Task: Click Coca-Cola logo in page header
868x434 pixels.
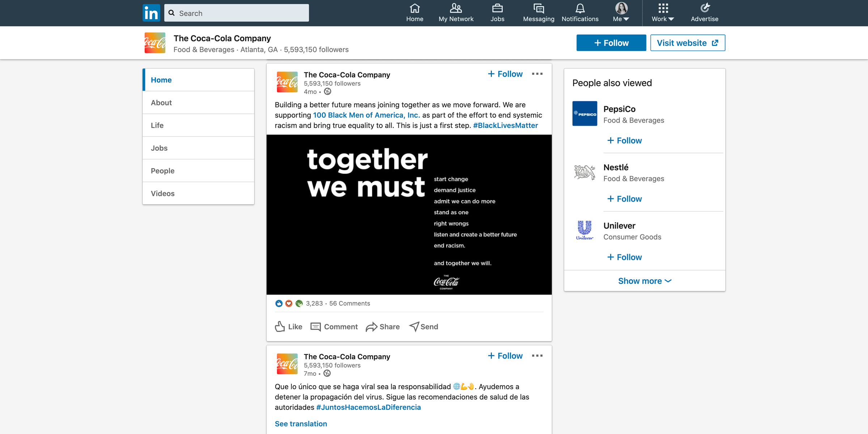Action: [155, 43]
